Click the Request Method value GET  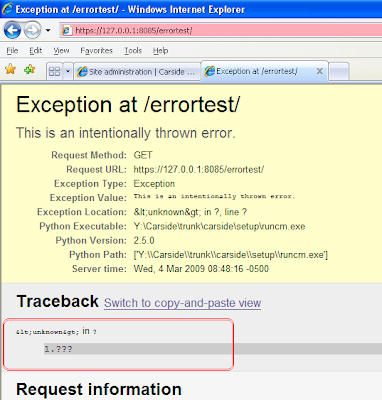point(143,155)
